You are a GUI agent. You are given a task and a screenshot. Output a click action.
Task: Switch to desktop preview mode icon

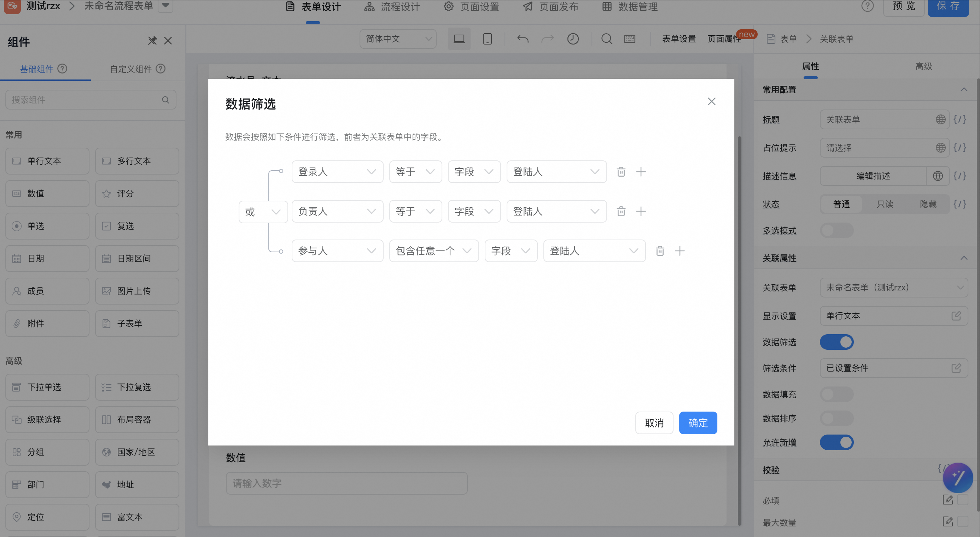coord(459,39)
